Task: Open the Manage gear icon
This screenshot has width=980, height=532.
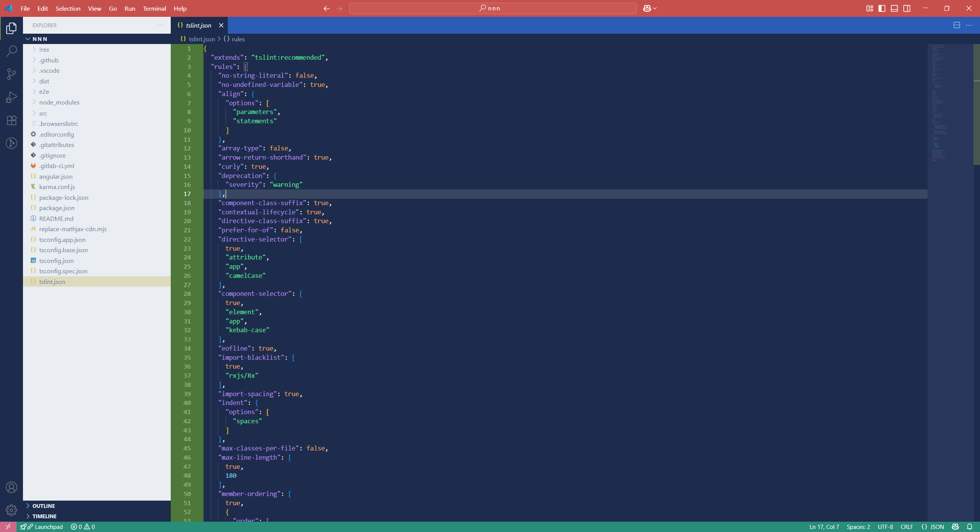Action: tap(11, 510)
